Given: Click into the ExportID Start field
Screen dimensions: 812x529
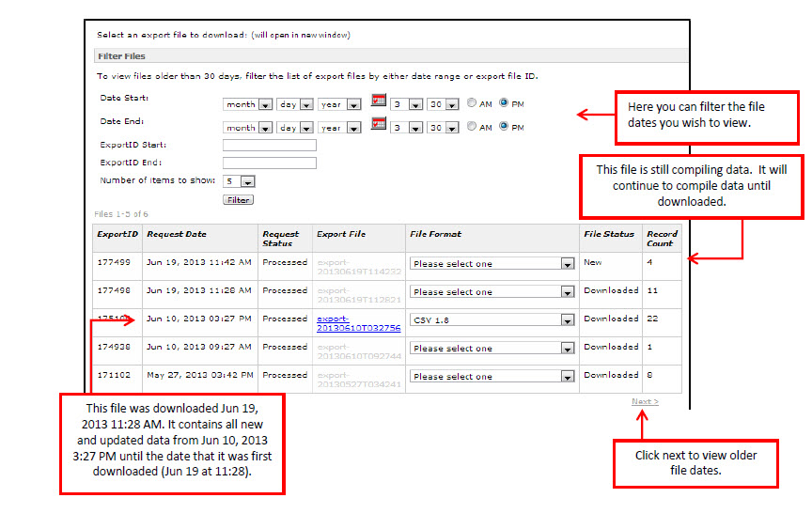Looking at the screenshot, I should coord(270,146).
